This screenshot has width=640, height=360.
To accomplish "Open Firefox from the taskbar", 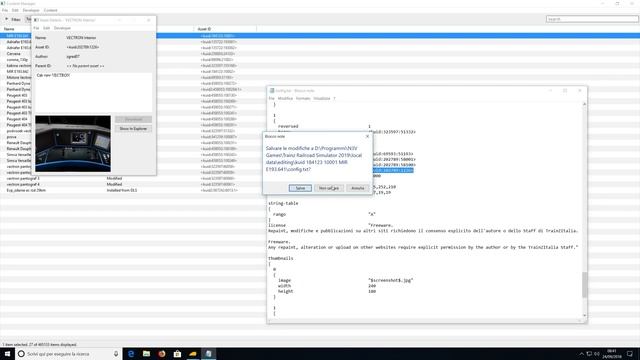I will (x=162, y=353).
